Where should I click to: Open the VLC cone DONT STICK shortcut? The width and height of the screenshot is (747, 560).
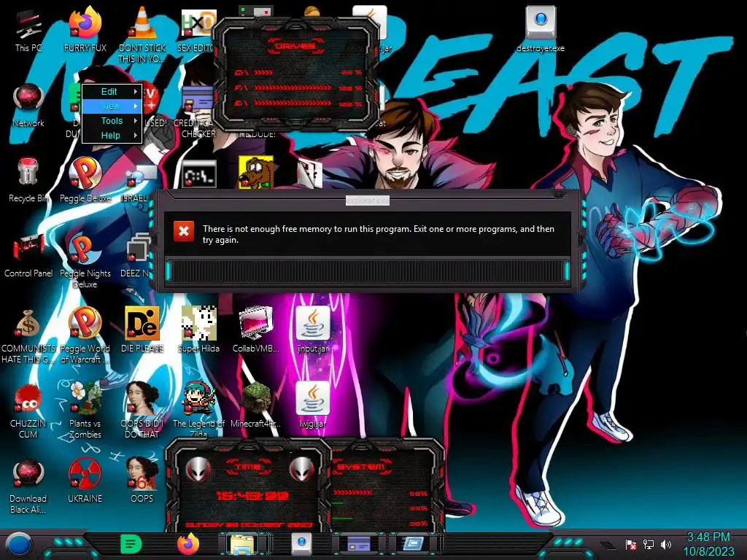pyautogui.click(x=142, y=34)
